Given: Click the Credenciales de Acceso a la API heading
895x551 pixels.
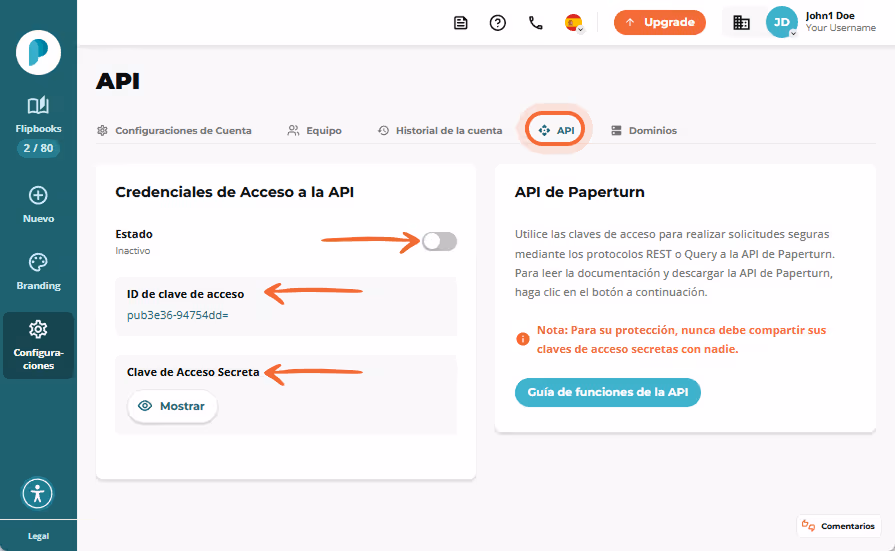Looking at the screenshot, I should click(235, 192).
